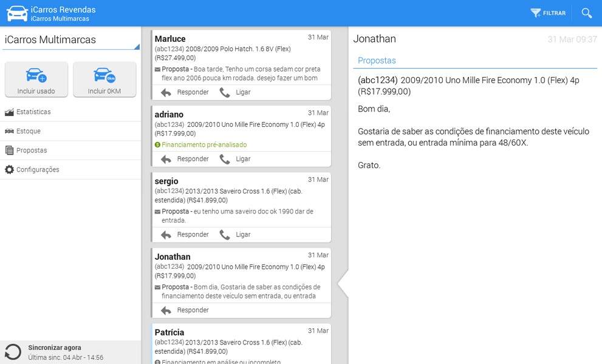The image size is (602, 364).
Task: Click adriano's 'Financiamento pré-analisado' status
Action: click(x=204, y=144)
